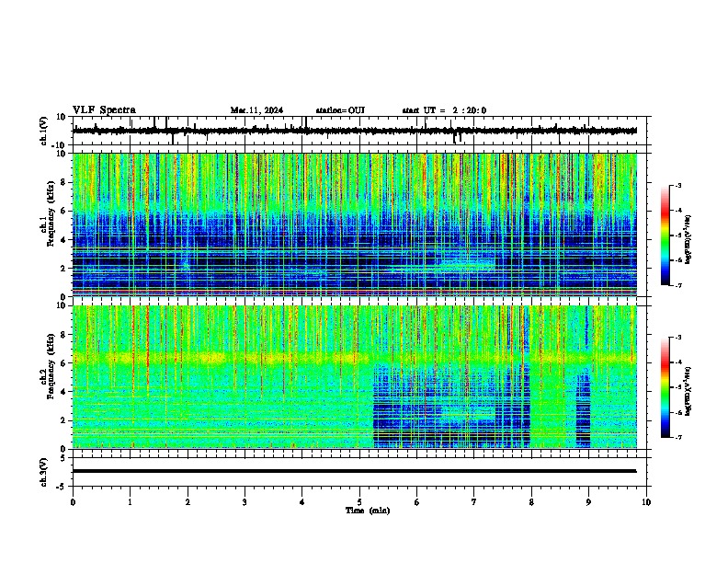Screen dimensions: 728x563
Task: Click time axis tick label "8"
Action: pos(531,502)
